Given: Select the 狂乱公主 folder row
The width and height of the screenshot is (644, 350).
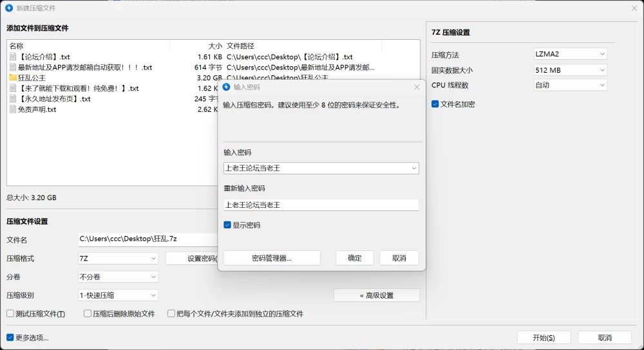Looking at the screenshot, I should click(x=213, y=78).
